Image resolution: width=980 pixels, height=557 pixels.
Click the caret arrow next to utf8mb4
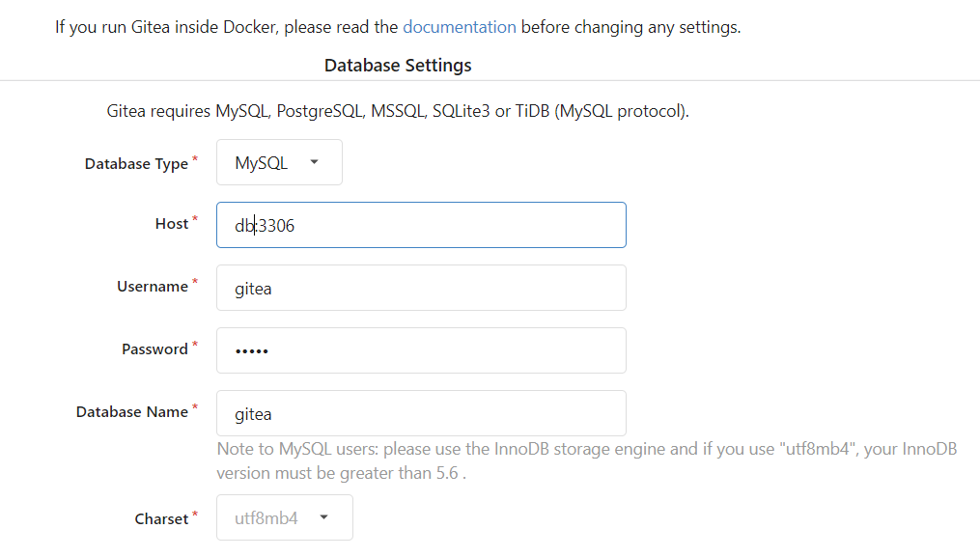[x=324, y=518]
